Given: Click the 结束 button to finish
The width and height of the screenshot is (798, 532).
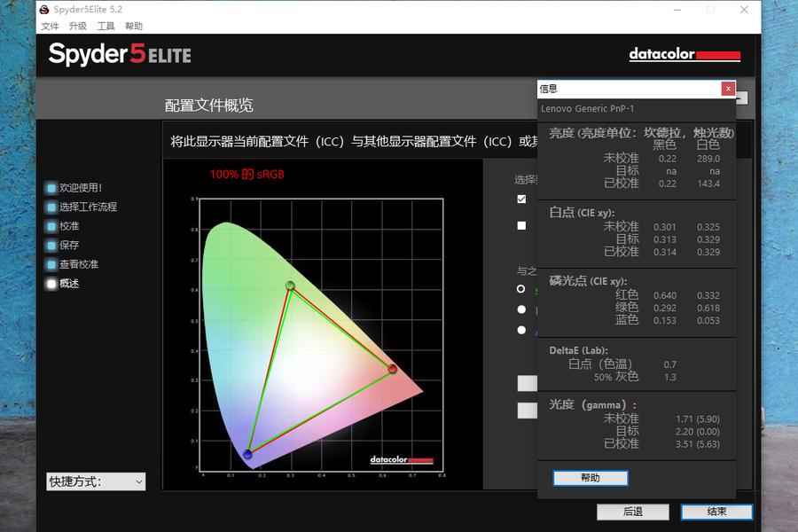Looking at the screenshot, I should (x=716, y=512).
